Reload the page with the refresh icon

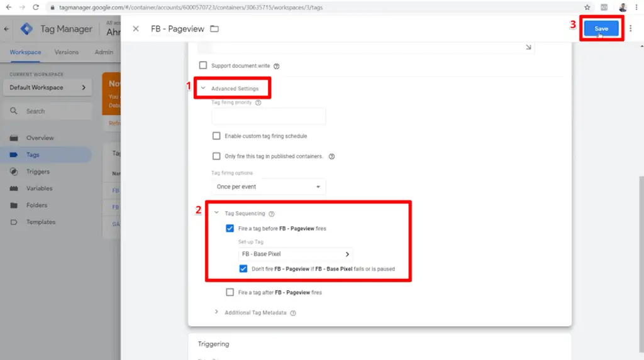click(36, 7)
